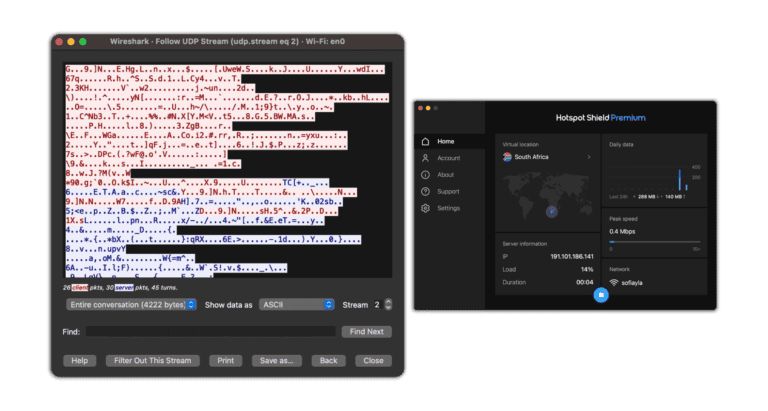Click the Help button in Wireshark

click(x=79, y=361)
